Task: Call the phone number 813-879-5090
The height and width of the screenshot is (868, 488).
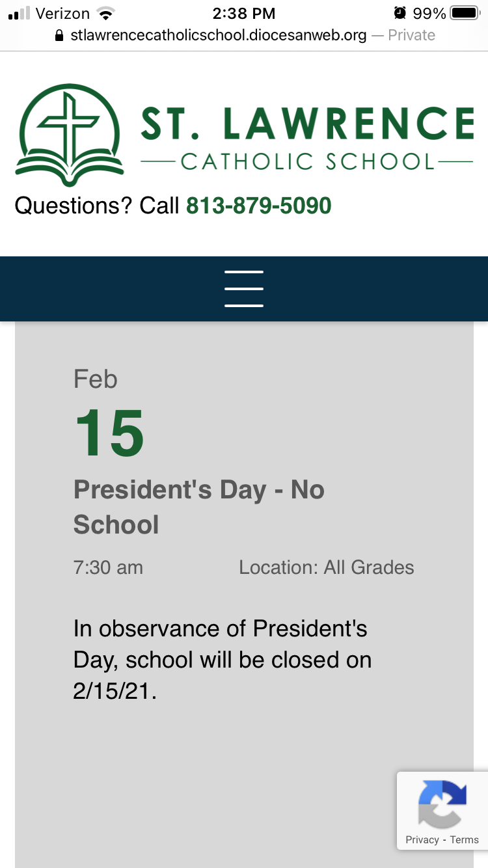Action: coord(259,206)
